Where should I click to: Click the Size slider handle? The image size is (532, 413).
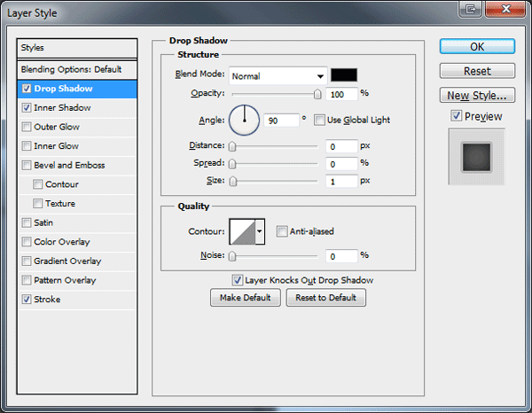[232, 182]
